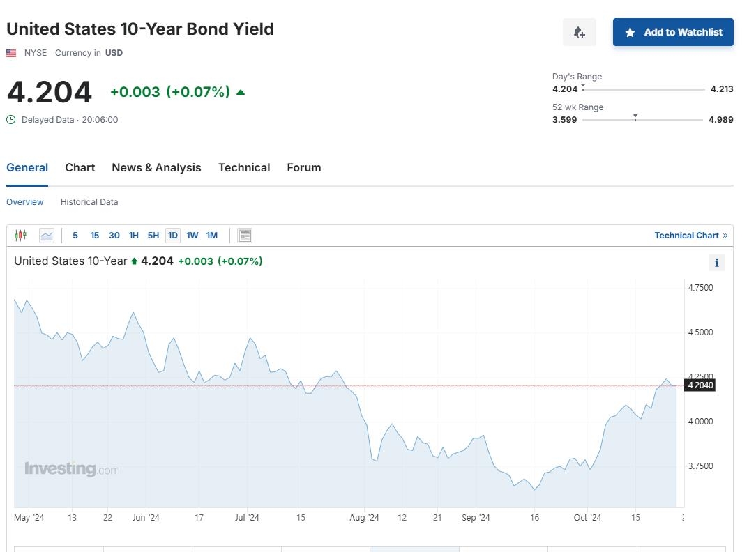The image size is (756, 552).
Task: Select the 1M chart interval
Action: tap(212, 236)
